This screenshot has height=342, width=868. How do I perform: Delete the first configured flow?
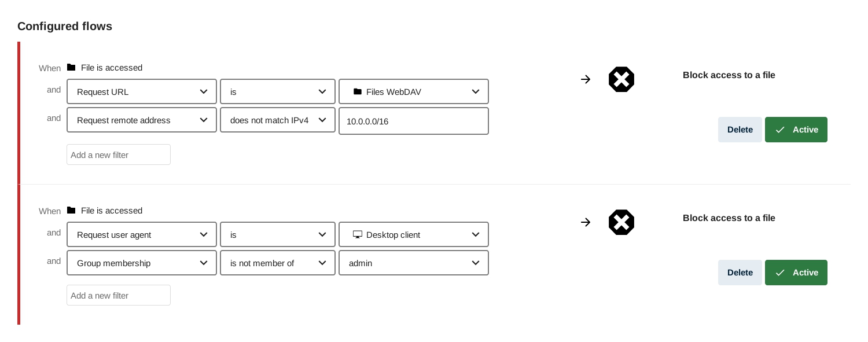click(x=740, y=130)
